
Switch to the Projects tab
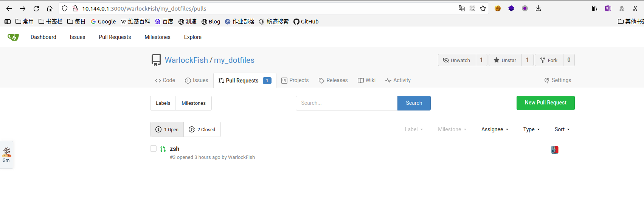[x=295, y=80]
